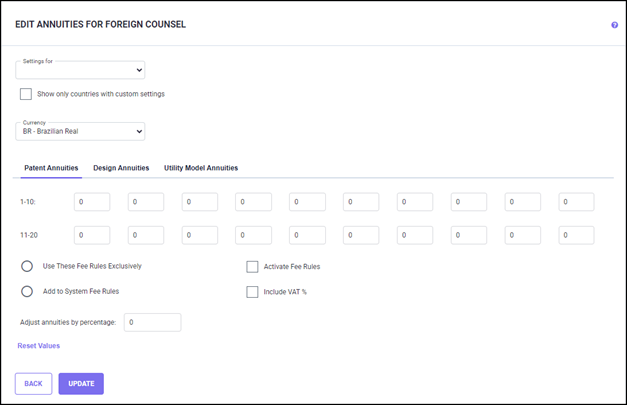
Task: Choose Add to System Fee Rules option
Action: tap(27, 292)
